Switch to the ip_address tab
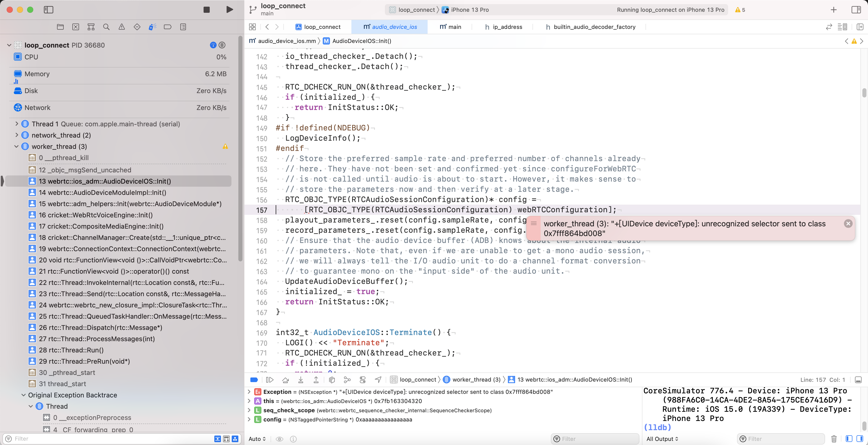 coord(503,27)
